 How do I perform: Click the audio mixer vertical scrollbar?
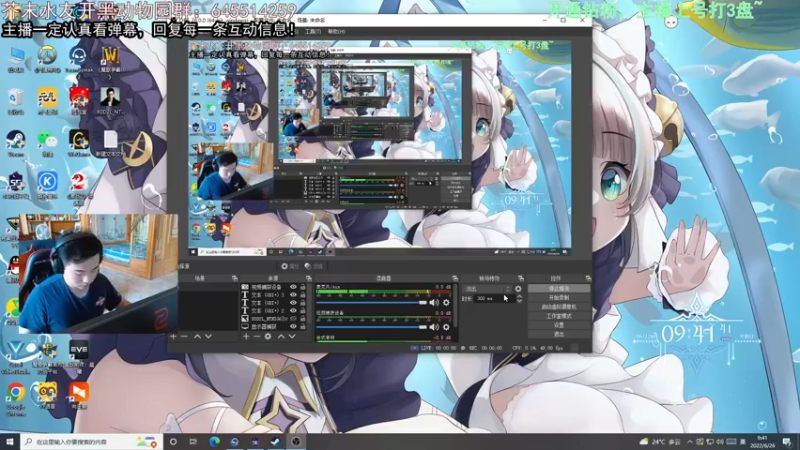click(455, 306)
